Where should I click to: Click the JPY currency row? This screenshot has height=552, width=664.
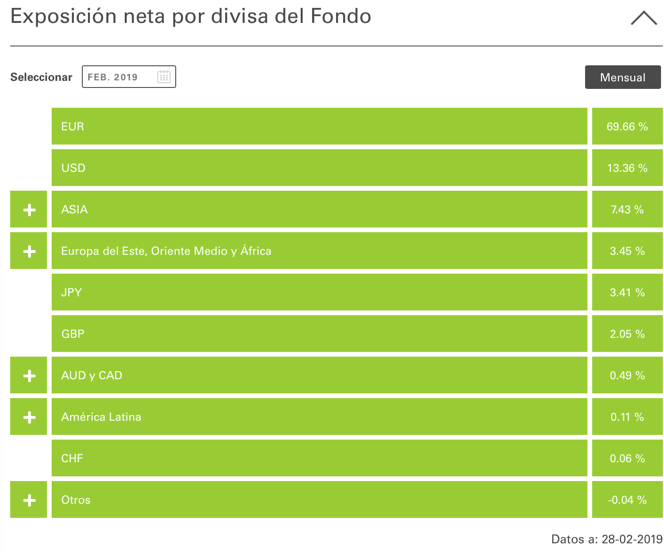pyautogui.click(x=319, y=293)
